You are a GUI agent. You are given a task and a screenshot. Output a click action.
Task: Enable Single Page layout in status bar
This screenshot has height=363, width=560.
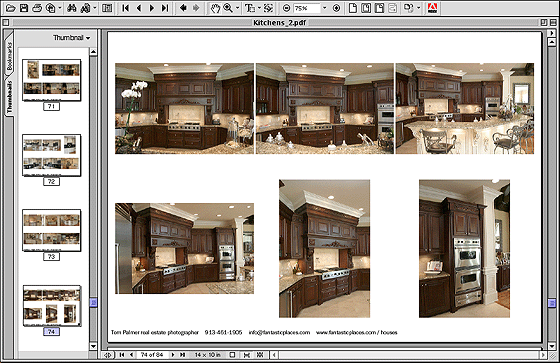pyautogui.click(x=232, y=355)
